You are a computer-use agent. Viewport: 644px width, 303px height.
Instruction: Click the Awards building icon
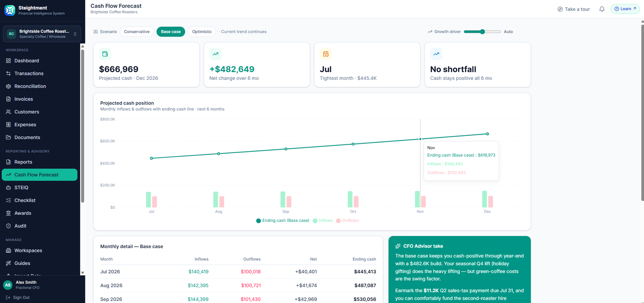click(8, 213)
